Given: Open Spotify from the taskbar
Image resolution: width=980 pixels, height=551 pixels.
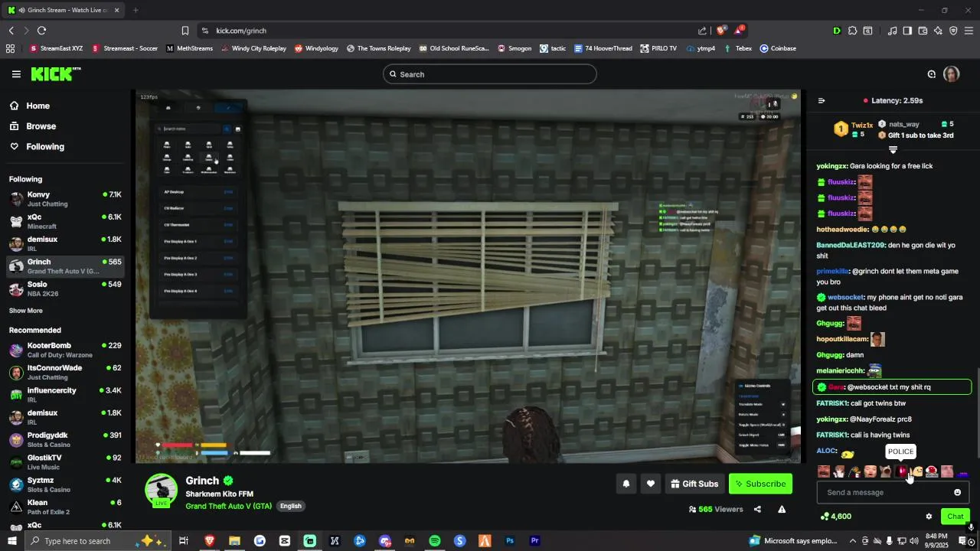Looking at the screenshot, I should point(435,541).
